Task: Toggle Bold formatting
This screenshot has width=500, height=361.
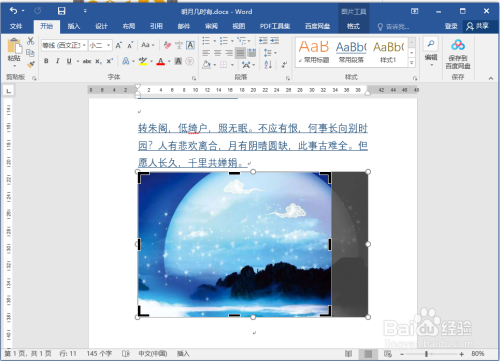Action: click(x=46, y=61)
